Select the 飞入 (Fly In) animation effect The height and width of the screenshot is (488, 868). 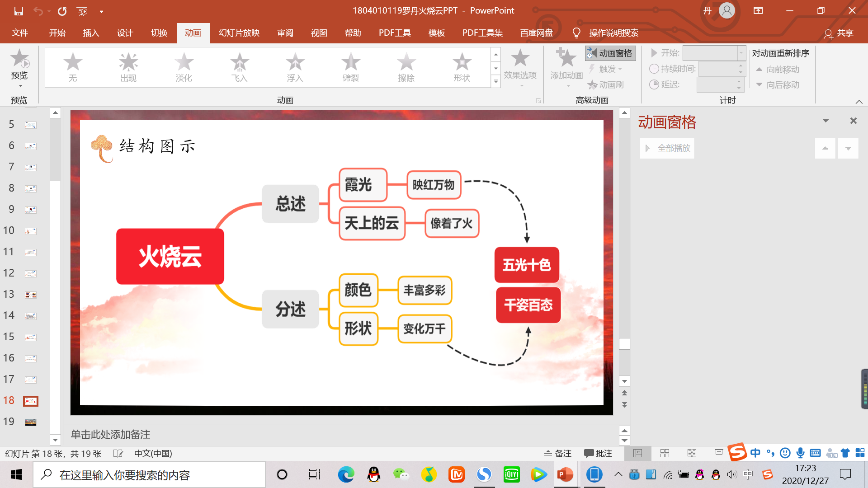[x=240, y=67]
